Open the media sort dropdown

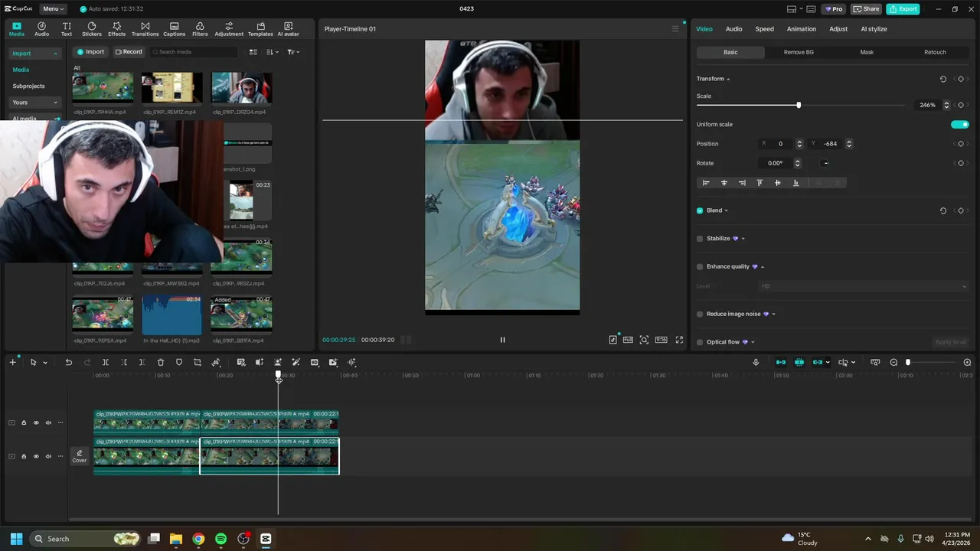coord(273,52)
